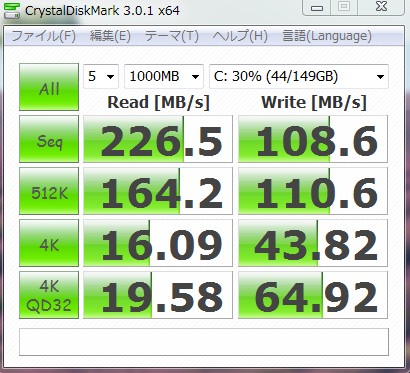Select the Seq write result 108.6
Screen dimensions: 410x373
(x=313, y=139)
